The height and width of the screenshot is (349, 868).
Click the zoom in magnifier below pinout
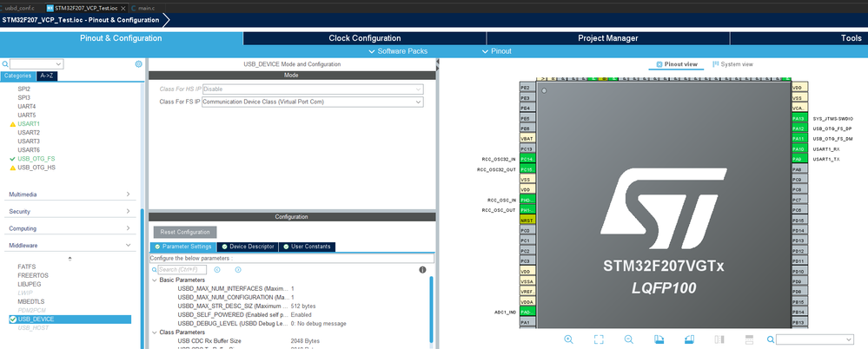tap(568, 339)
